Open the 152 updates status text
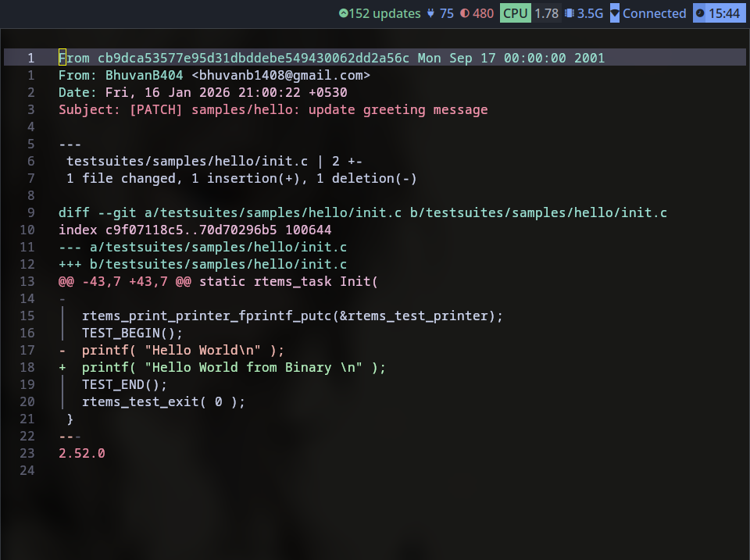 click(x=384, y=13)
